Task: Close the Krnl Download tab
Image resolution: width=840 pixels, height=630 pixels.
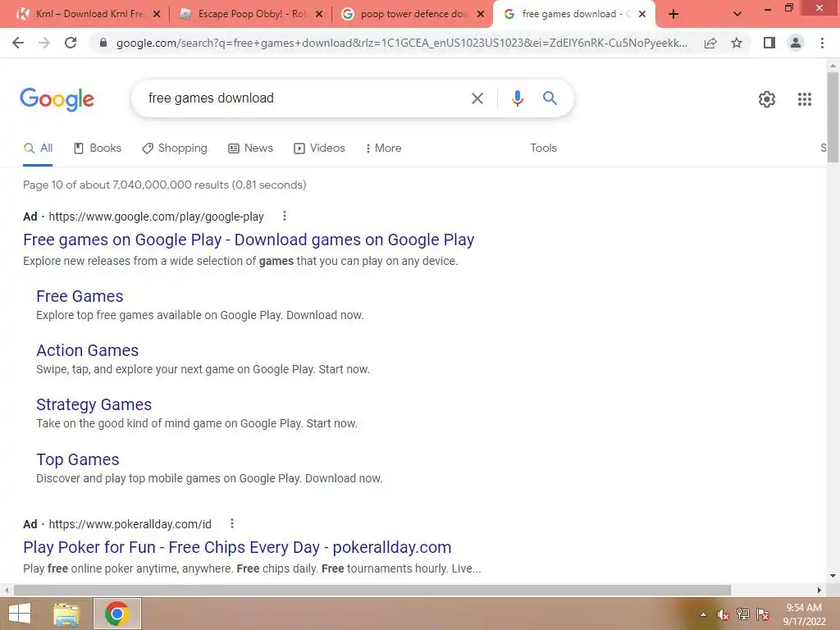Action: (157, 15)
